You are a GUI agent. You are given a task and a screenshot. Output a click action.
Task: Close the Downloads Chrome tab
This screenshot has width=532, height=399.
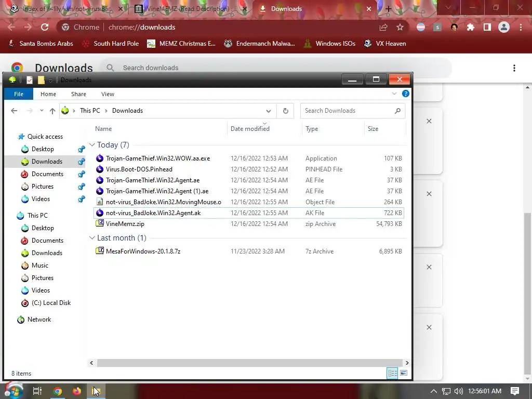(x=369, y=9)
